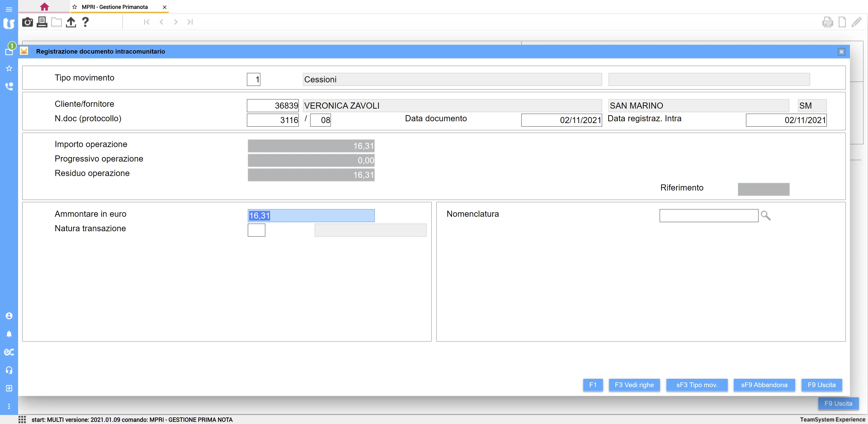
Task: Select the MPRI - Gestione Primanota tab
Action: tap(115, 7)
